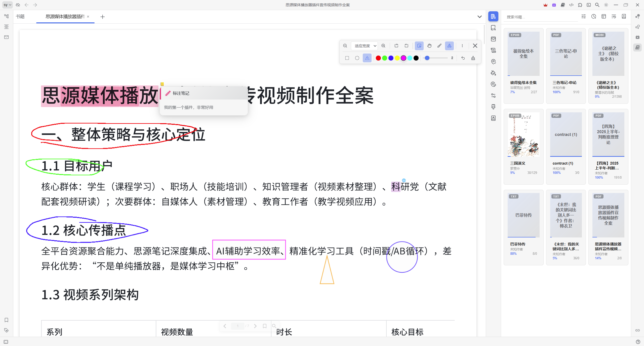
Task: Open the 适应宽度 zoom dropdown
Action: click(x=365, y=46)
